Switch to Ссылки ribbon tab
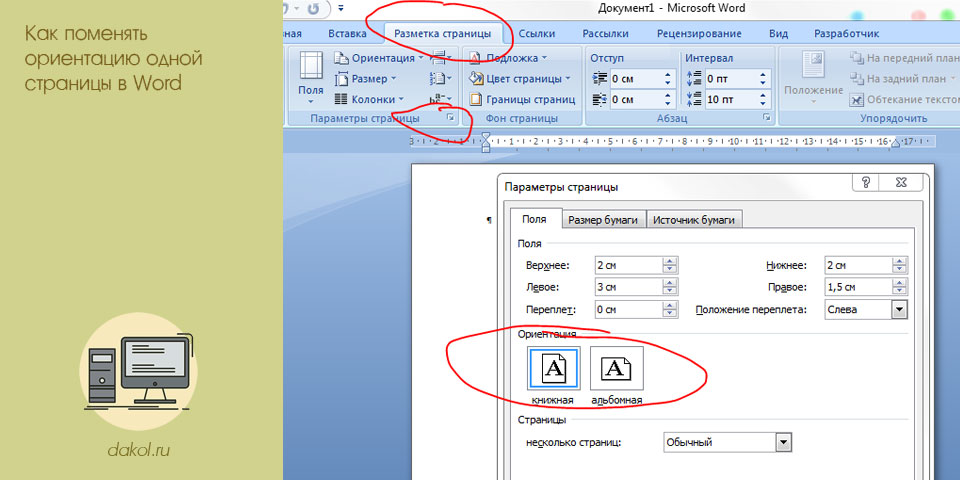 (537, 34)
